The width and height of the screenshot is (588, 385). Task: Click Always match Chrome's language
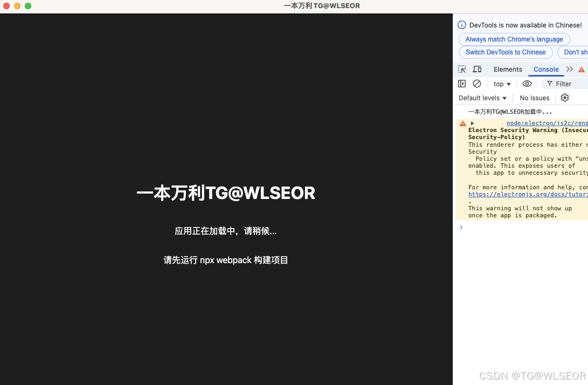514,39
